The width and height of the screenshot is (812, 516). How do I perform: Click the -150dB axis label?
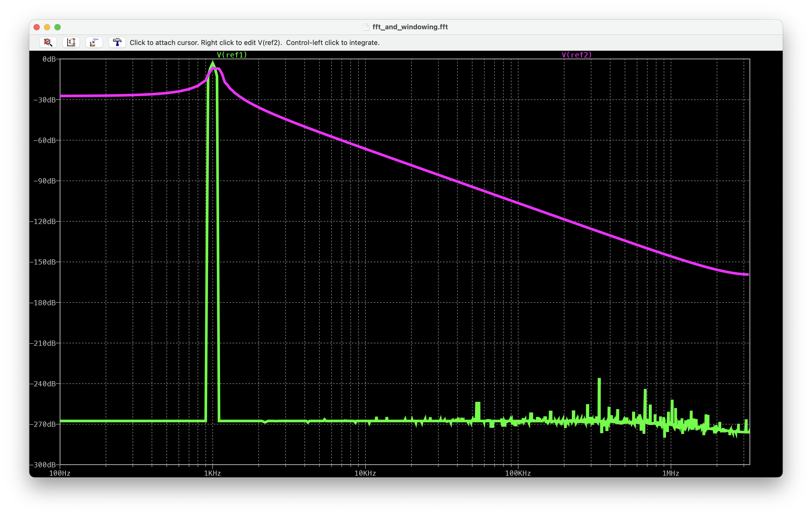pyautogui.click(x=42, y=262)
